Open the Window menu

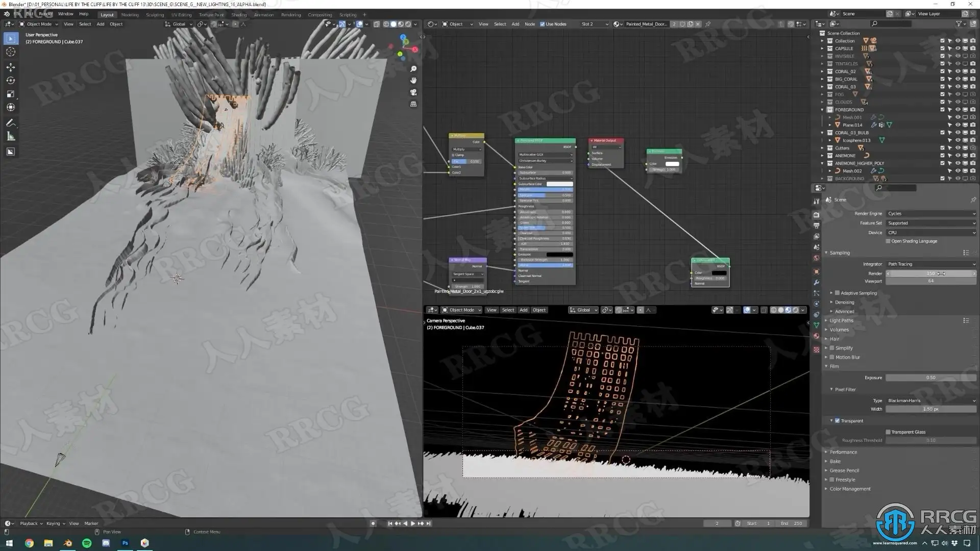click(65, 14)
